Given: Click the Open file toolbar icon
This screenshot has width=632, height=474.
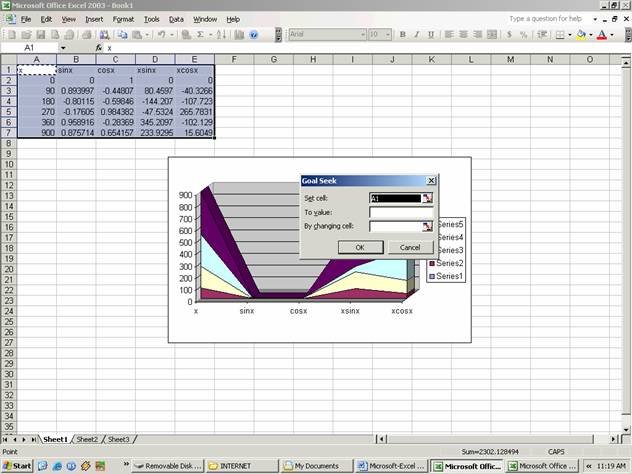Looking at the screenshot, I should click(x=26, y=35).
